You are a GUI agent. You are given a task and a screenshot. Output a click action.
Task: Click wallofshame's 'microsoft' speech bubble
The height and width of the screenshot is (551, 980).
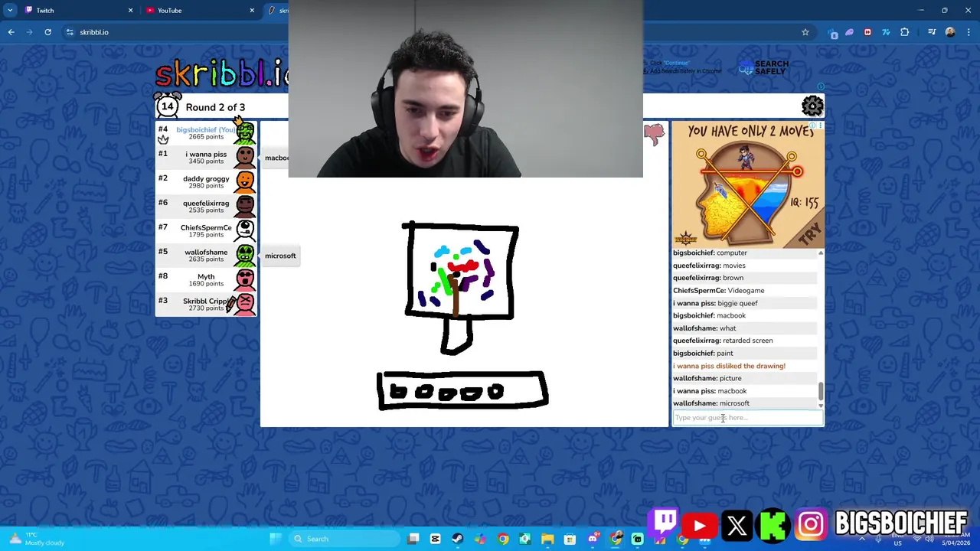coord(280,256)
